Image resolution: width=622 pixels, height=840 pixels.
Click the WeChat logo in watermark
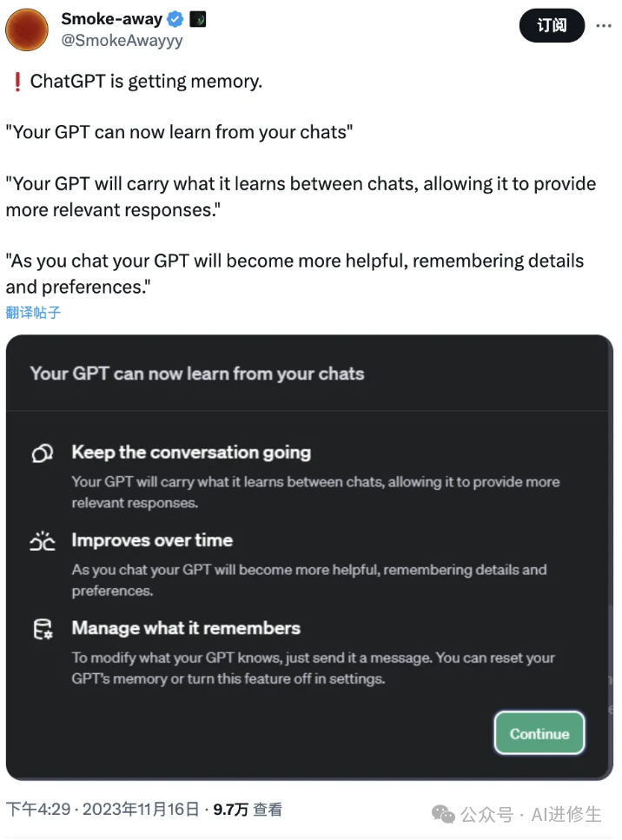pos(443,815)
